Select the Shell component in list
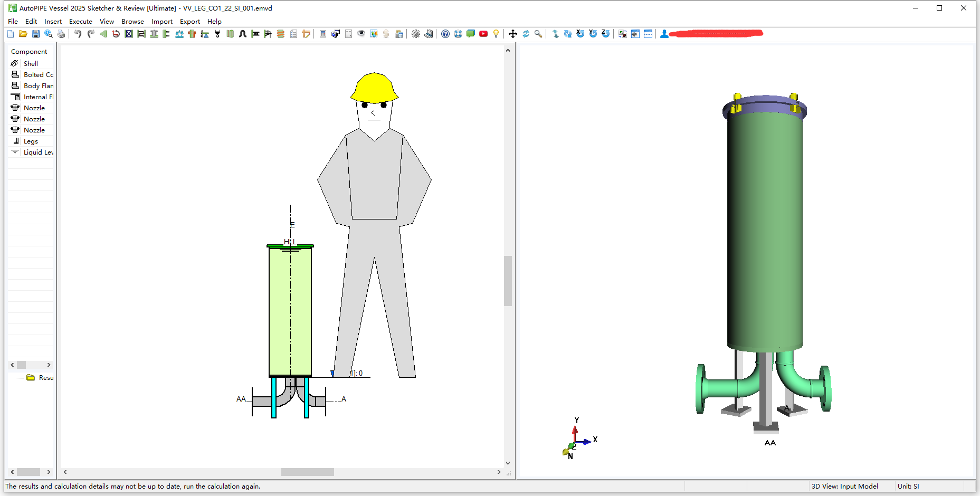 click(x=31, y=63)
